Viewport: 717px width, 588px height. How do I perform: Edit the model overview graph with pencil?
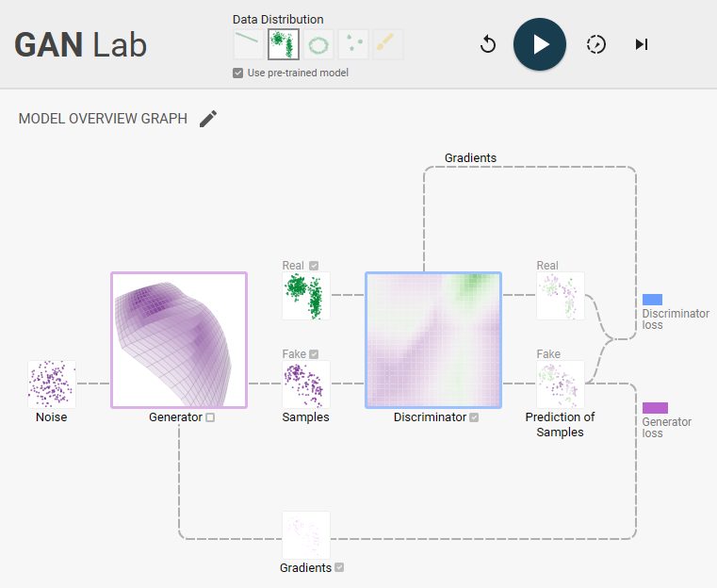(208, 119)
